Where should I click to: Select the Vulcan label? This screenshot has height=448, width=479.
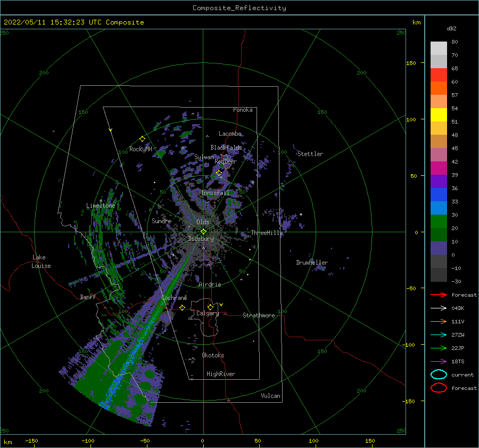271,396
